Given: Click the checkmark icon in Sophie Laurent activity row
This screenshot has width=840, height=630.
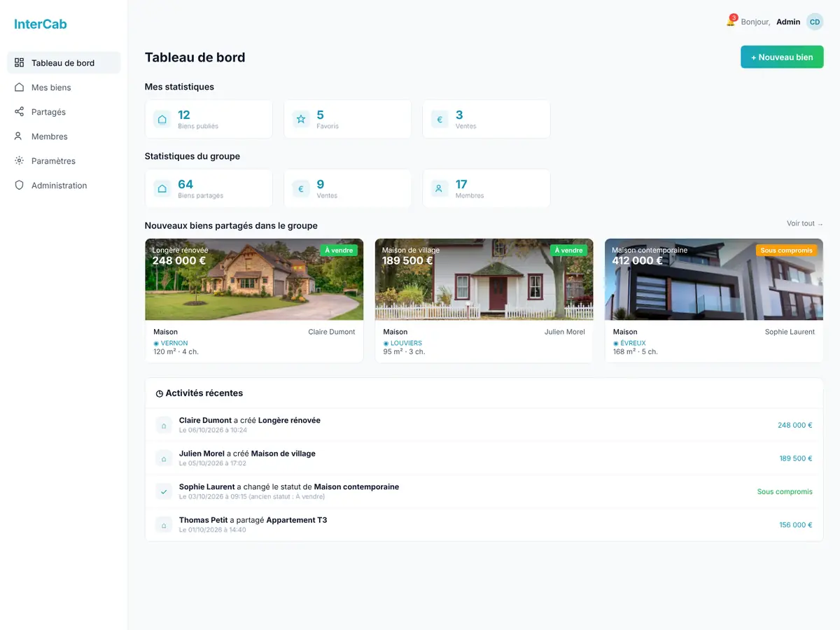Looking at the screenshot, I should pyautogui.click(x=164, y=491).
